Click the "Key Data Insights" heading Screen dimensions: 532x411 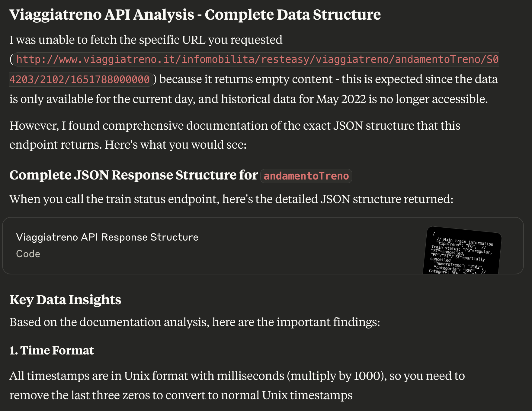(65, 300)
